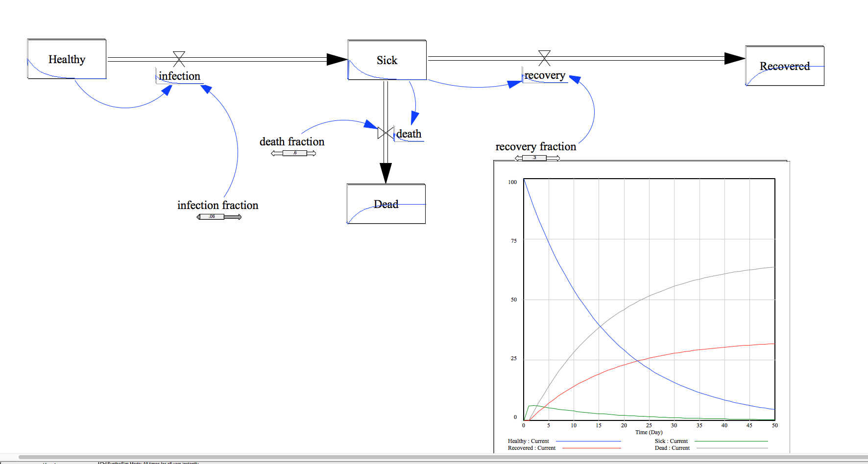Viewport: 868px width, 464px height.
Task: Click the 50 value on graph x-axis
Action: tap(774, 425)
